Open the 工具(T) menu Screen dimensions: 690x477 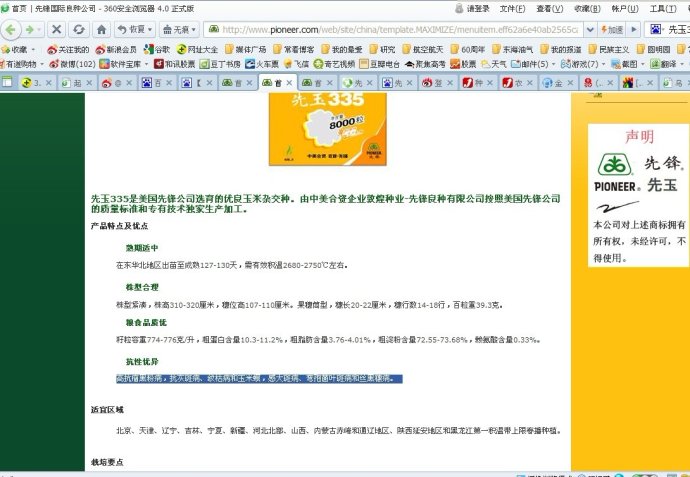click(x=663, y=8)
